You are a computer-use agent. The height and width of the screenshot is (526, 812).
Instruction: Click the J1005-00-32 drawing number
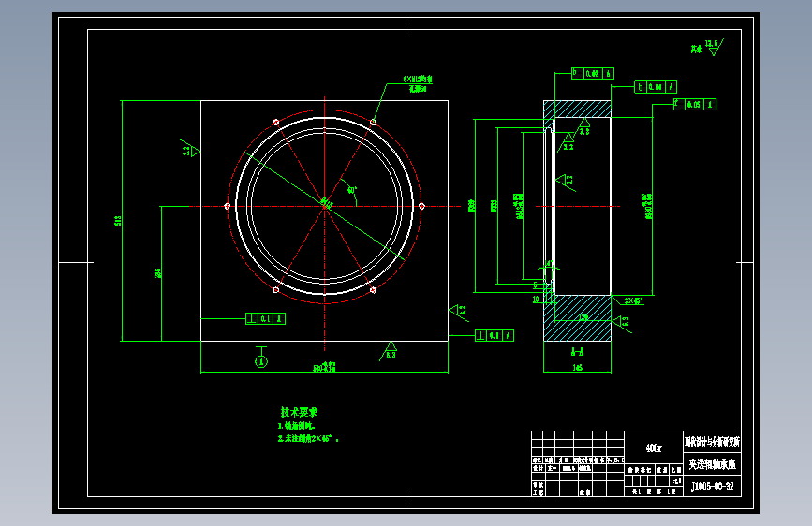(x=713, y=487)
